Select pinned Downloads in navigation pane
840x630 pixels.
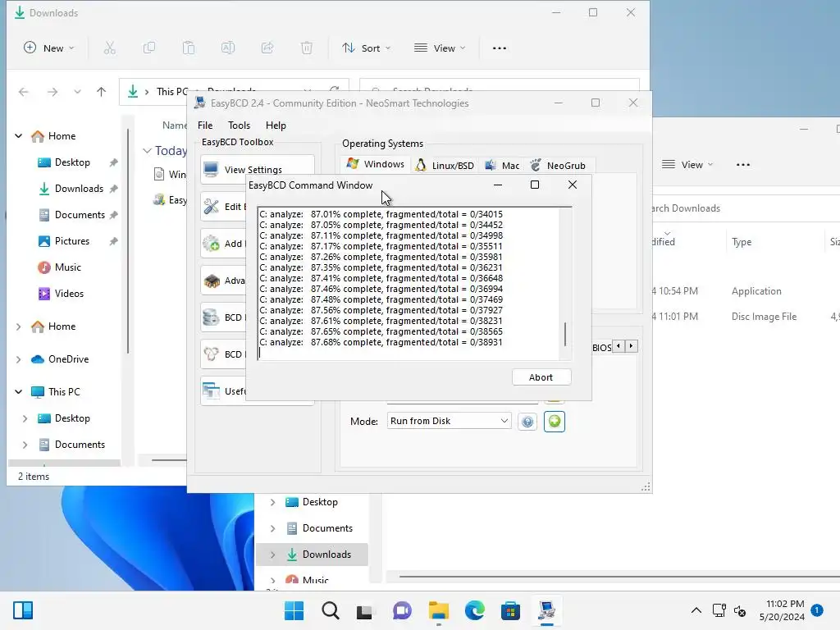coord(78,189)
